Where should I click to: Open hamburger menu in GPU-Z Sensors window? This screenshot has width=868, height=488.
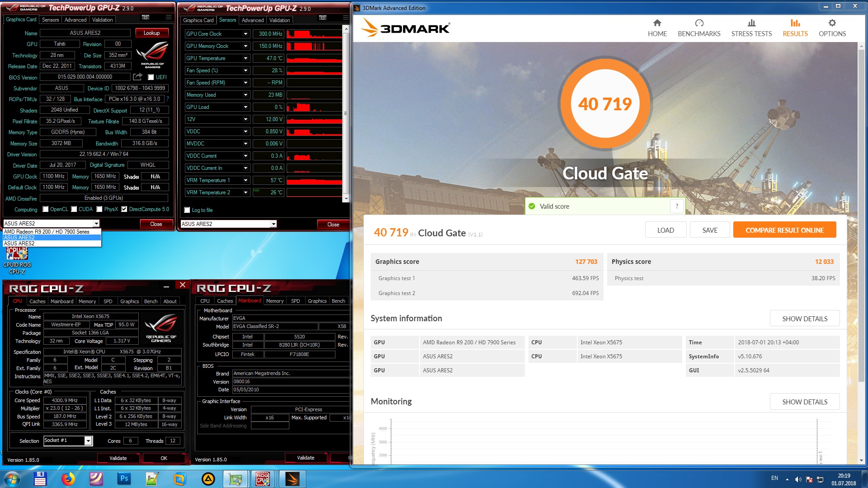346,18
